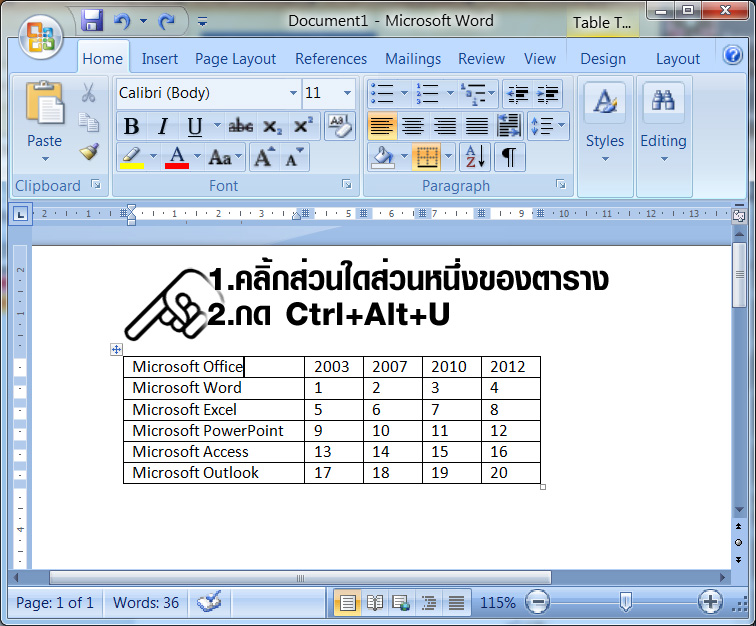Enable Center text alignment

[413, 126]
